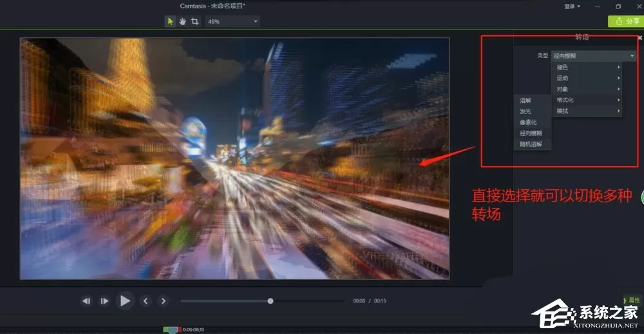Choose 像素化 transition option
The image size is (644, 334).
tap(533, 122)
